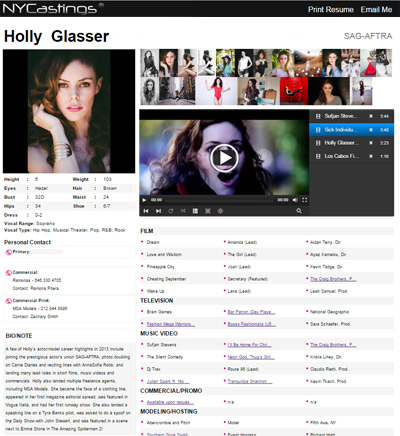The width and height of the screenshot is (400, 436).
Task: Toggle shuffle in the video player
Action: coord(183,211)
